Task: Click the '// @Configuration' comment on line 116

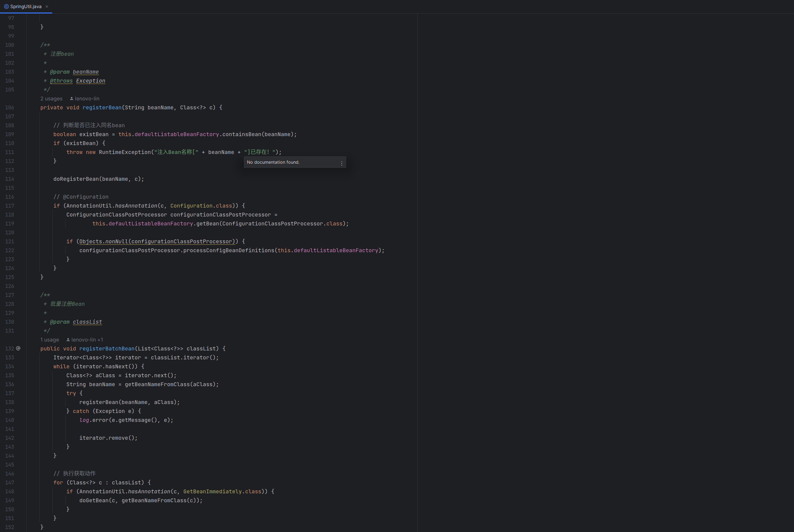Action: click(81, 197)
